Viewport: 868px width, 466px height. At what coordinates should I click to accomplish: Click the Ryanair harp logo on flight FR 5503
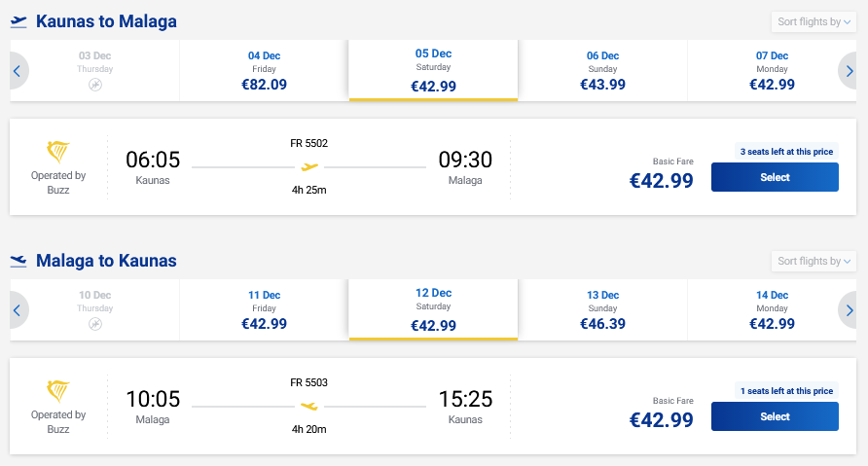coord(58,391)
